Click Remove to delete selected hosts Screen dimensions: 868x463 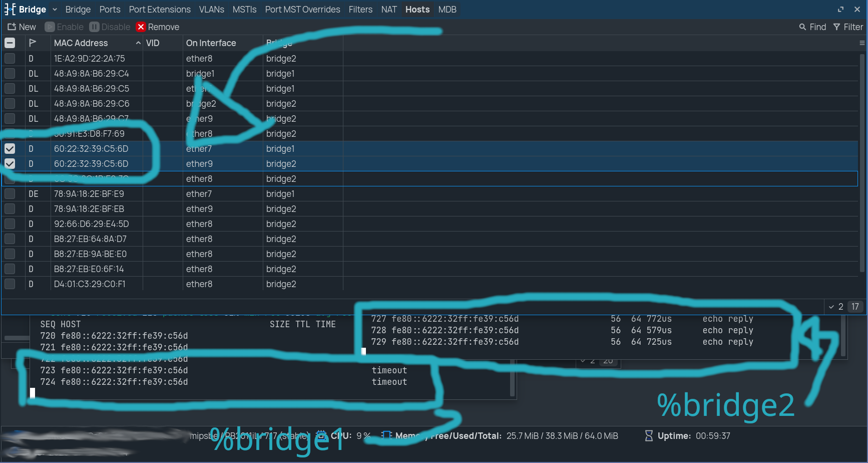click(x=158, y=27)
